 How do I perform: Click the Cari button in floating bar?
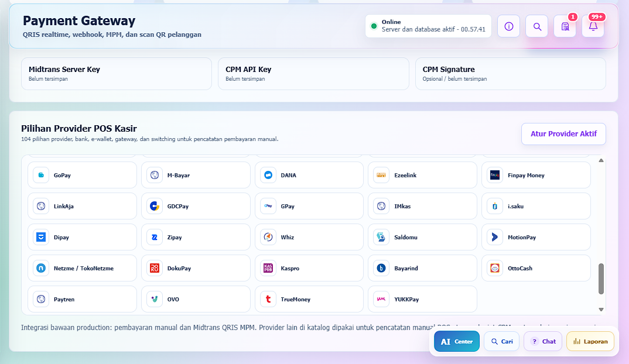point(501,342)
